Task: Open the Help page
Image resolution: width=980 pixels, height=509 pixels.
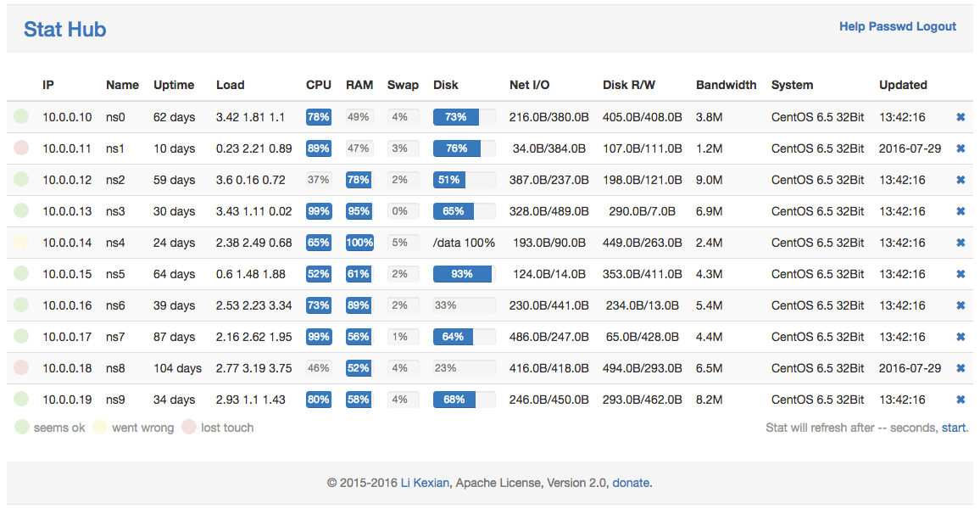Action: 851,26
